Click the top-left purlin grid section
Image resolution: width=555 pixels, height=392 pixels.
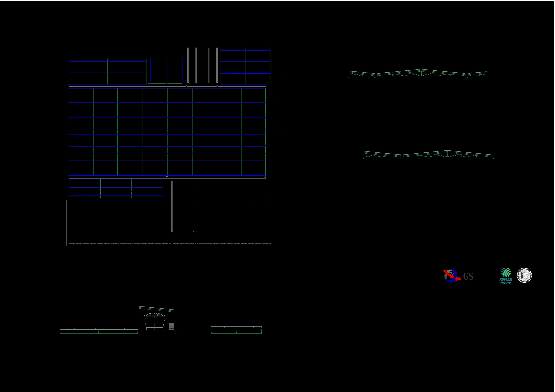tap(108, 71)
